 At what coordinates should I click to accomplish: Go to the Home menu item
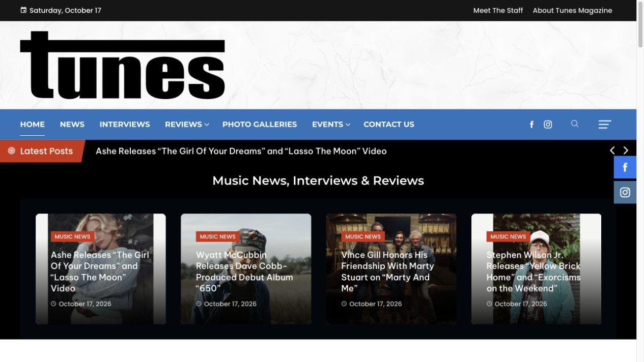(33, 125)
